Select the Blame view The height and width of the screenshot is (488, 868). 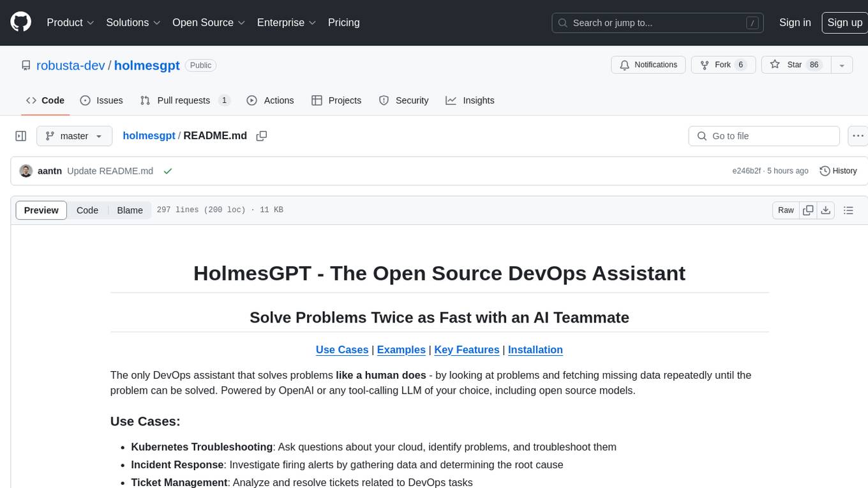130,210
